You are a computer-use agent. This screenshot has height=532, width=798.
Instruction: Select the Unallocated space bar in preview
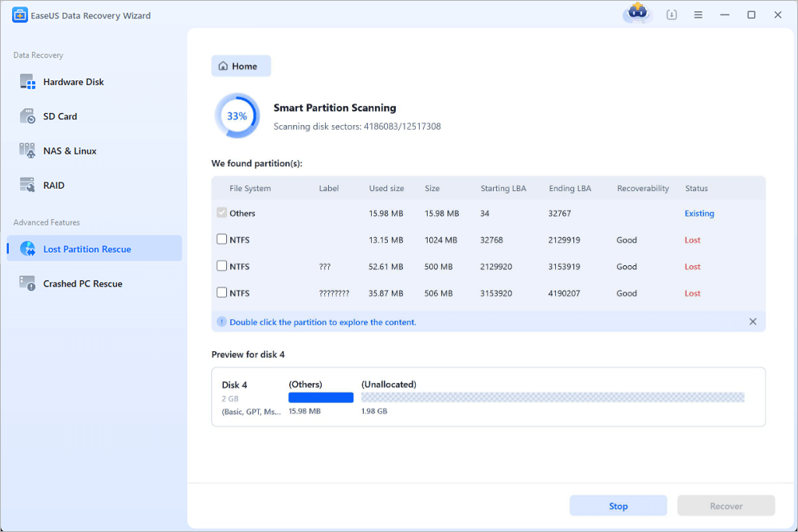[x=552, y=397]
